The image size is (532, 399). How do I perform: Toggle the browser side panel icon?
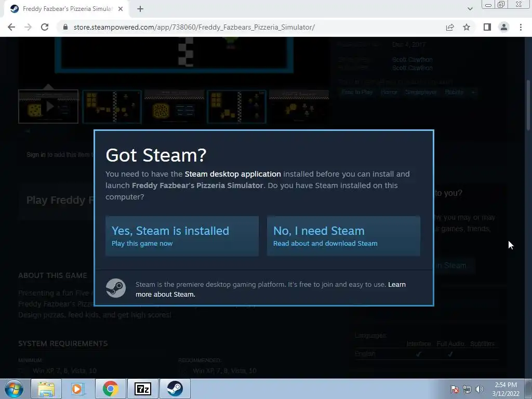click(487, 27)
